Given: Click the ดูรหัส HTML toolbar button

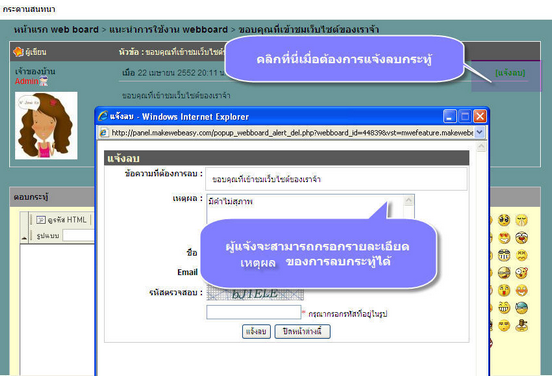Looking at the screenshot, I should [62, 220].
